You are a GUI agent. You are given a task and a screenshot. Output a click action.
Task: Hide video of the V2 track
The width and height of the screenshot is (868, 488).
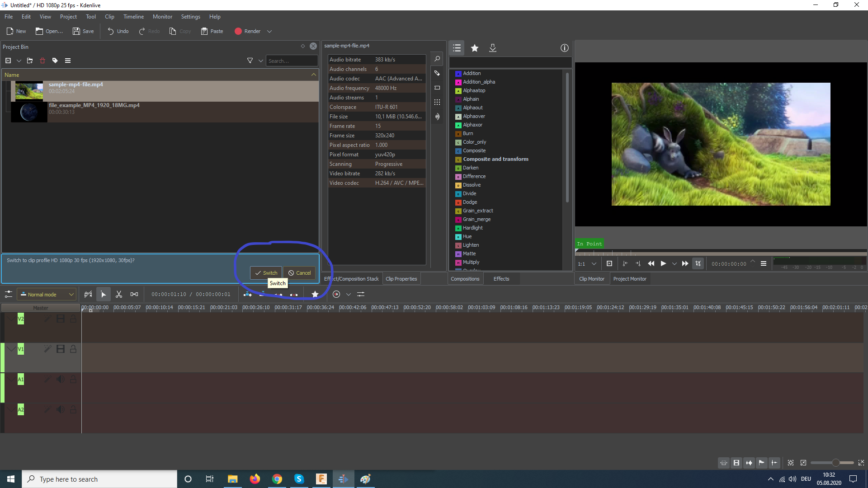(x=61, y=319)
